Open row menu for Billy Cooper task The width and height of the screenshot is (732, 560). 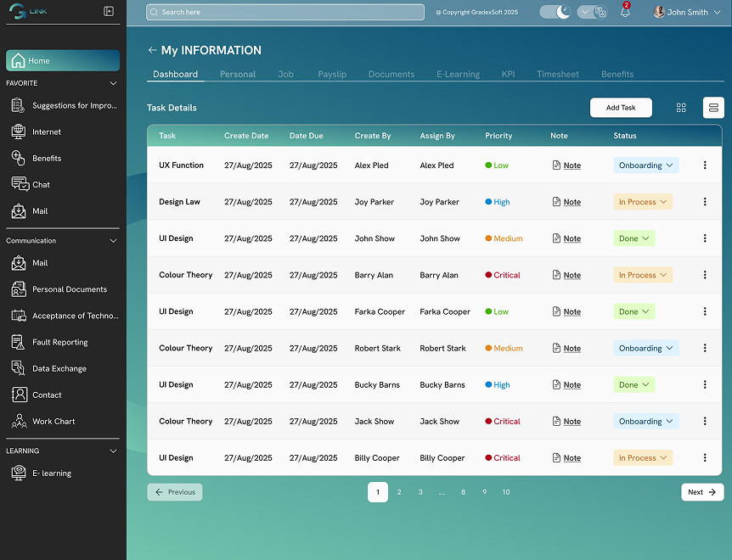tap(705, 457)
